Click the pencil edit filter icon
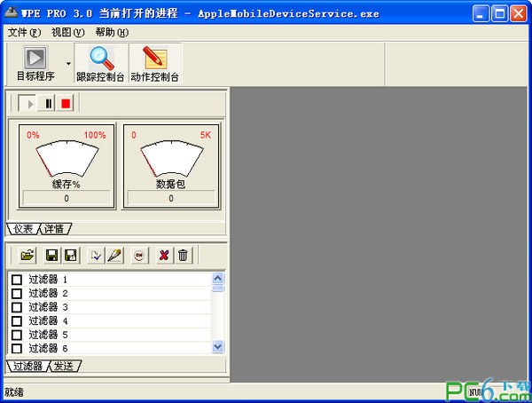532x403 pixels. click(114, 256)
